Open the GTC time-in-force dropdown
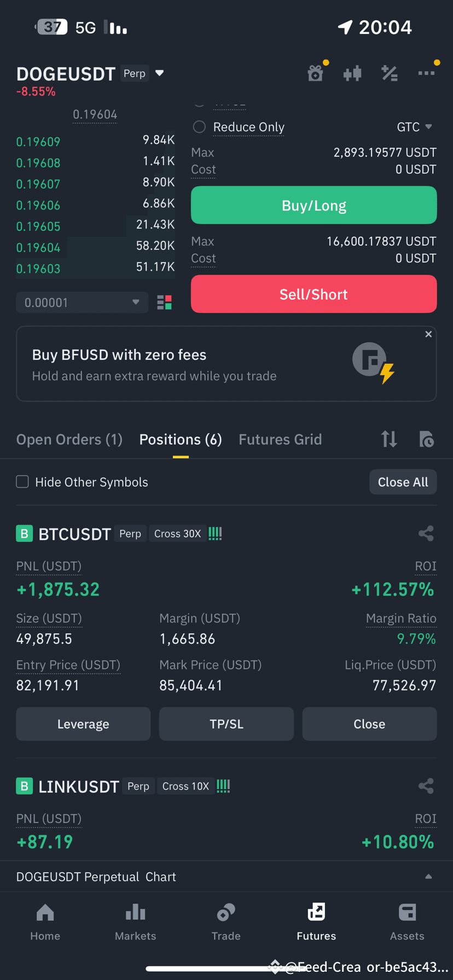Image resolution: width=453 pixels, height=980 pixels. click(x=414, y=127)
